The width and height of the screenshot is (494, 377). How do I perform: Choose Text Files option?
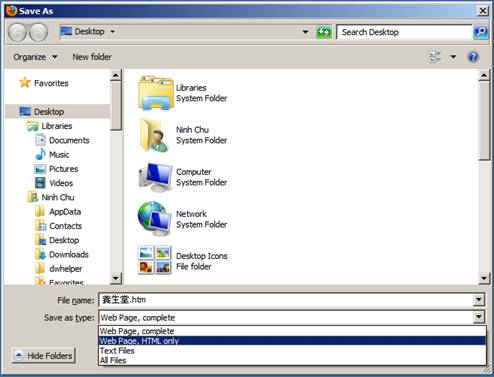292,351
